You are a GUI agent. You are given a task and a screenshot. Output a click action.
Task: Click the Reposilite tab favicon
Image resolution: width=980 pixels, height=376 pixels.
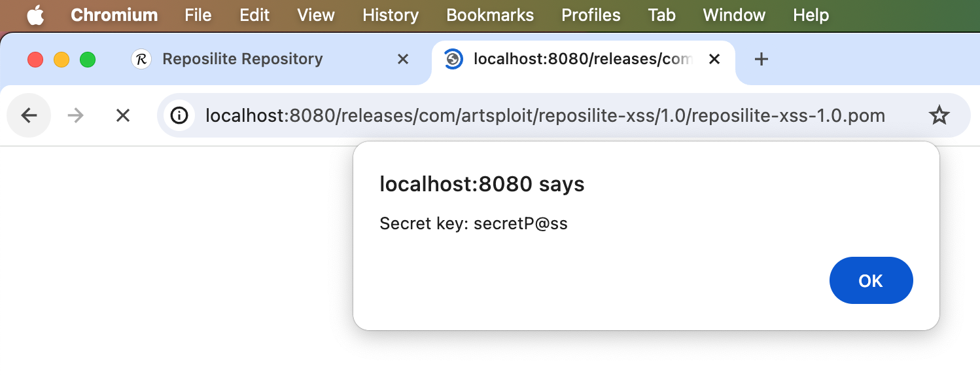[x=141, y=60]
